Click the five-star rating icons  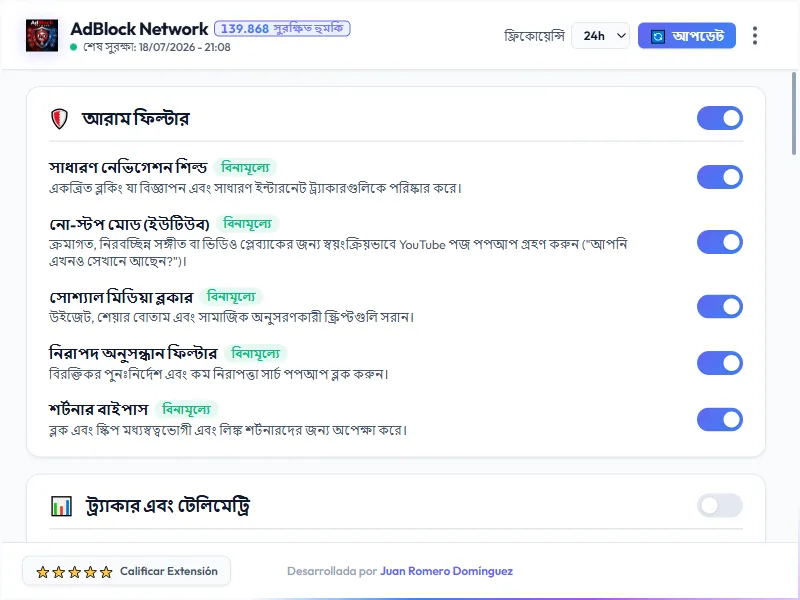click(74, 572)
